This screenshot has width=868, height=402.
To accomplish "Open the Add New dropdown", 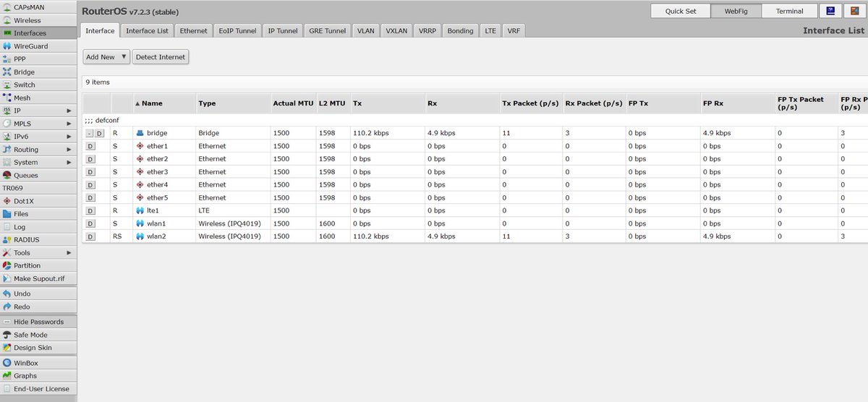I will tap(106, 57).
